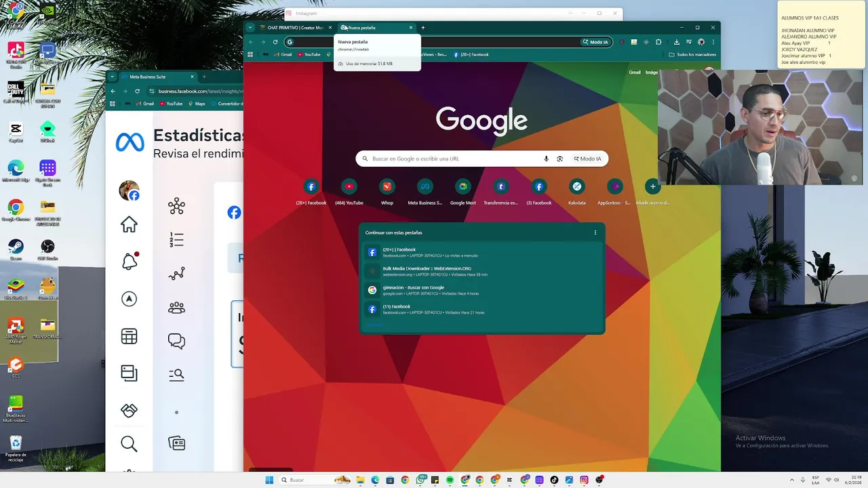
Task: Open Maps bookmark in Meta Business Suite window
Action: (196, 104)
